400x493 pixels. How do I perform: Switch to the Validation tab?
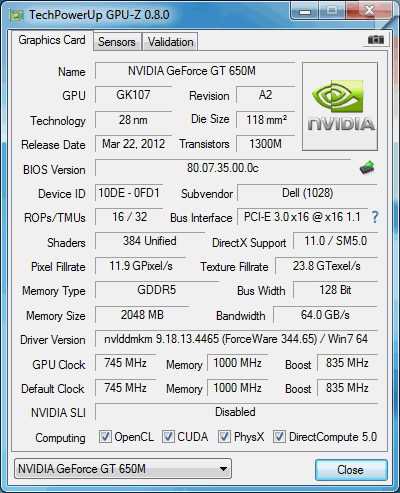(x=170, y=42)
